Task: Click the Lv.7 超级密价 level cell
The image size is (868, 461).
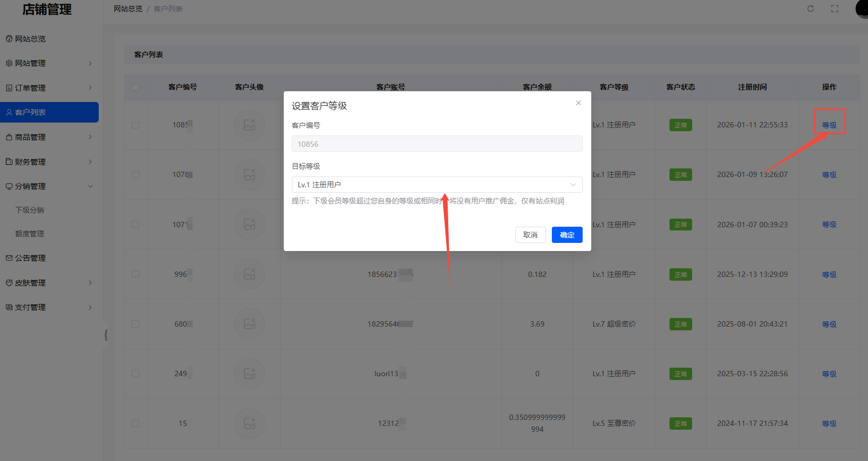Action: [614, 324]
